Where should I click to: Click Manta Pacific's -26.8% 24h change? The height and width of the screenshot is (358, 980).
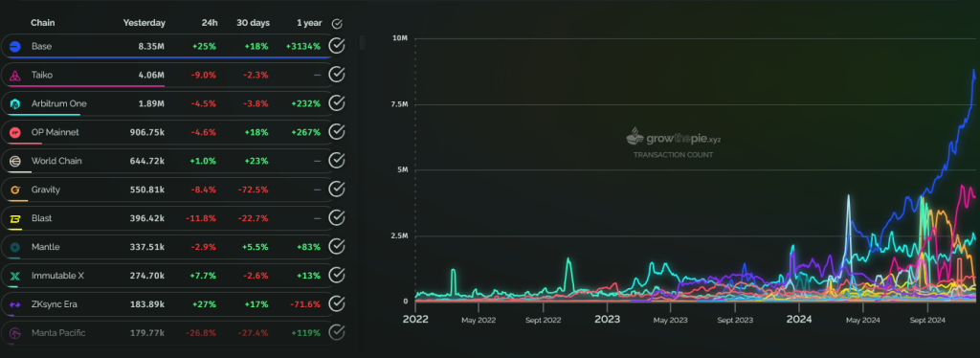(x=202, y=333)
